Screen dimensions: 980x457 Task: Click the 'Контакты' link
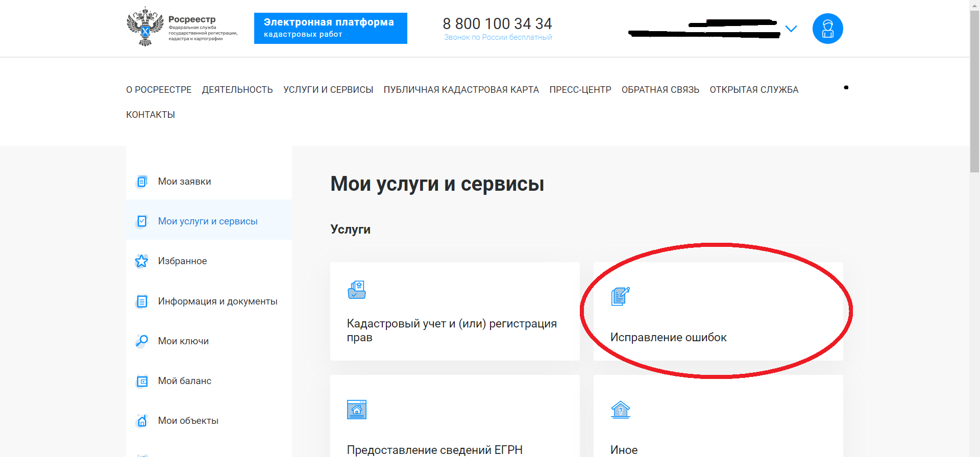[x=151, y=115]
